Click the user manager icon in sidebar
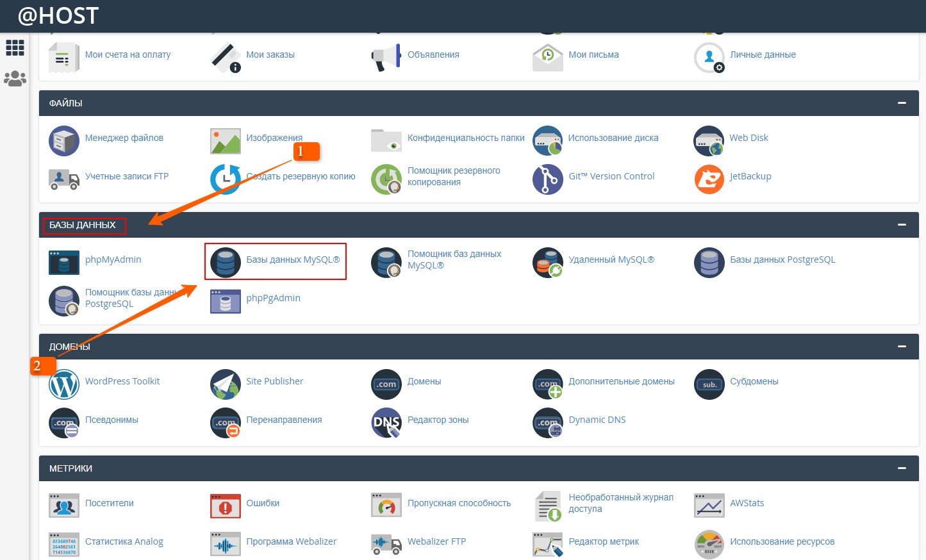This screenshot has width=926, height=560. point(15,79)
